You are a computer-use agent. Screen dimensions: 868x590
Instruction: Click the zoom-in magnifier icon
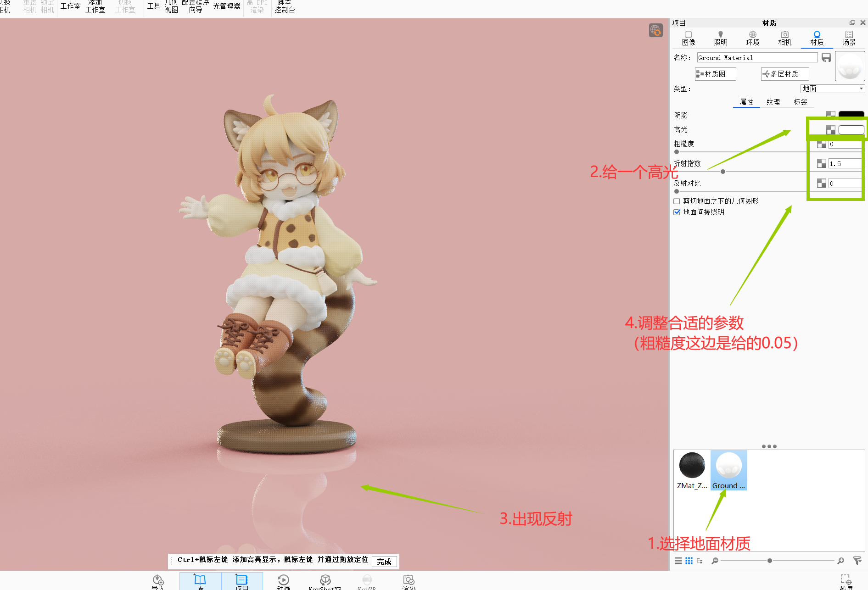(840, 561)
